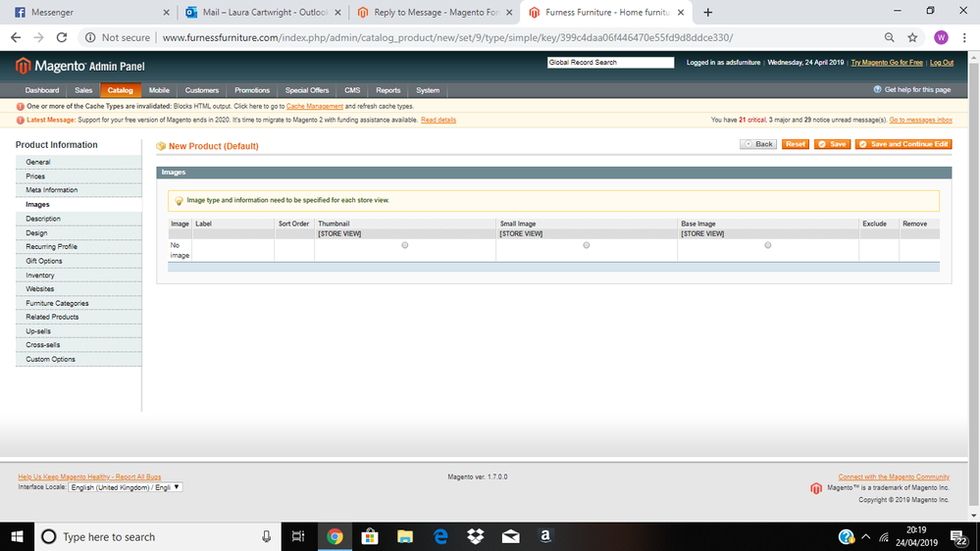Click the Magento logo in admin header
The height and width of the screenshot is (551, 980).
(80, 66)
